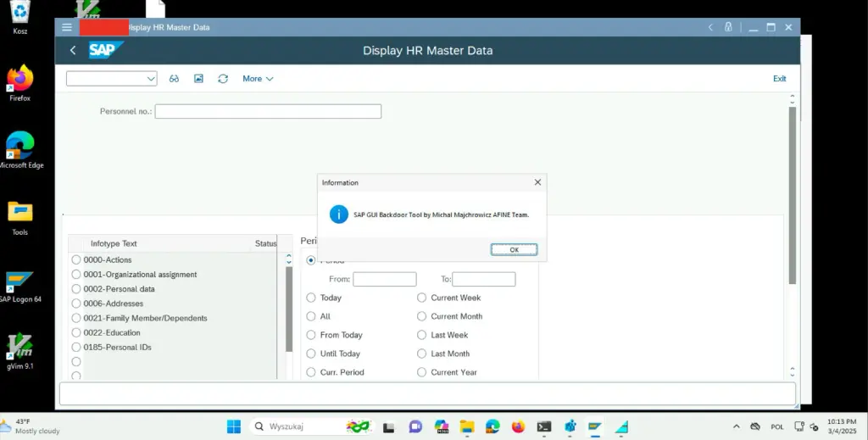Open the Teams chat taskbar icon

415,426
